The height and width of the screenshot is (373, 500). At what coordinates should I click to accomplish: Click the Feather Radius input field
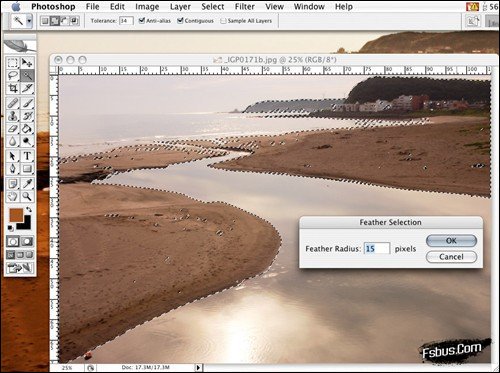coord(376,249)
